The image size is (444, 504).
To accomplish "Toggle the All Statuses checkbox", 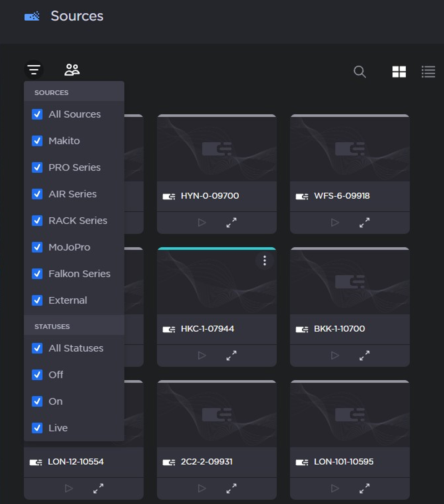I will (37, 348).
